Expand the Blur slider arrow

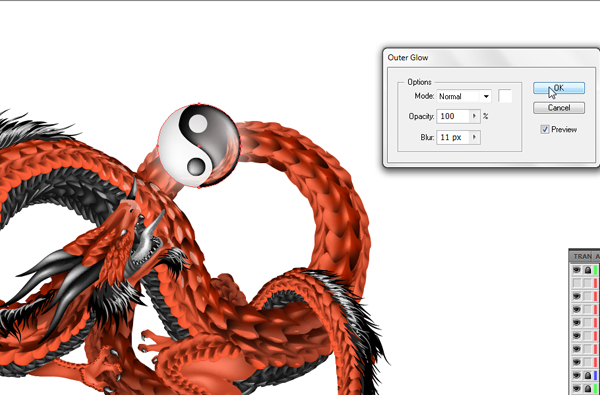click(x=474, y=137)
